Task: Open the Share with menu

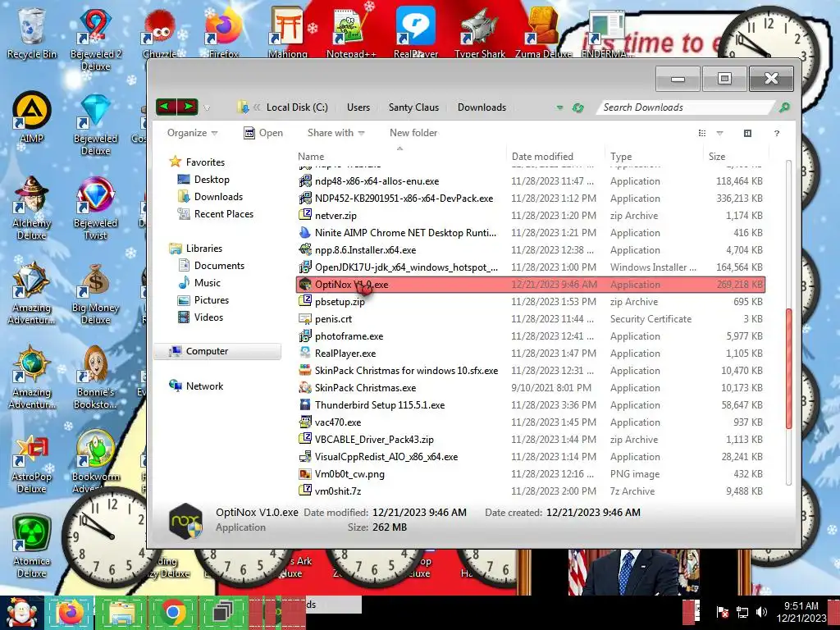Action: (336, 133)
